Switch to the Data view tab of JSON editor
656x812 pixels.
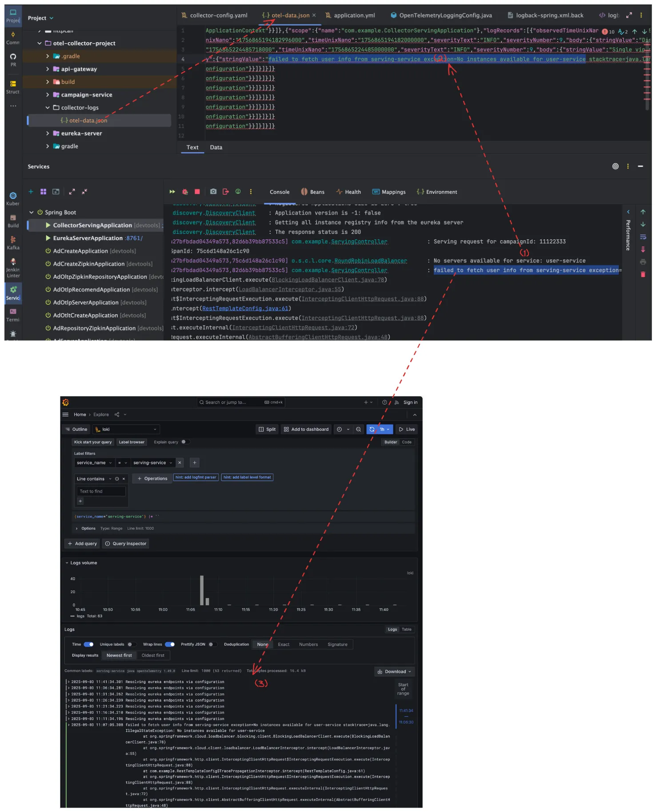(x=216, y=148)
